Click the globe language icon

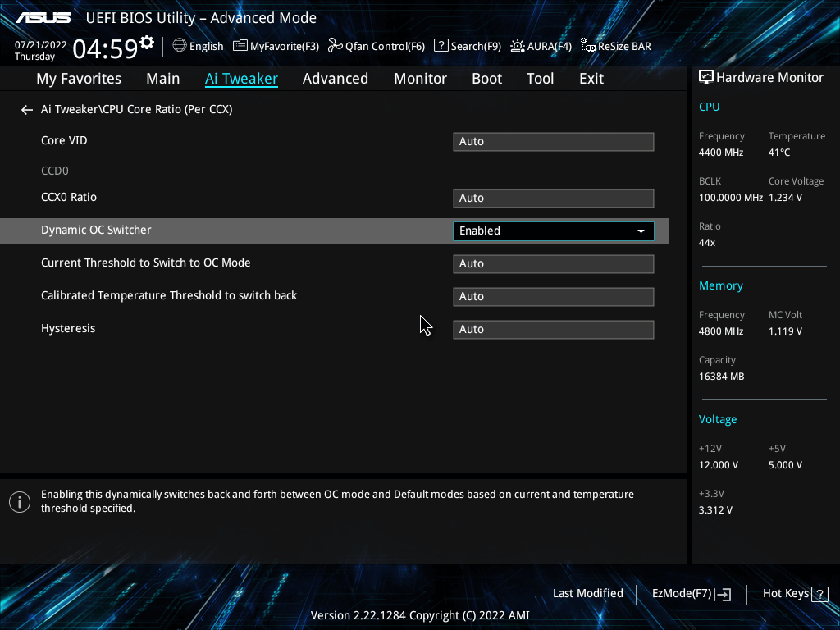(x=180, y=46)
